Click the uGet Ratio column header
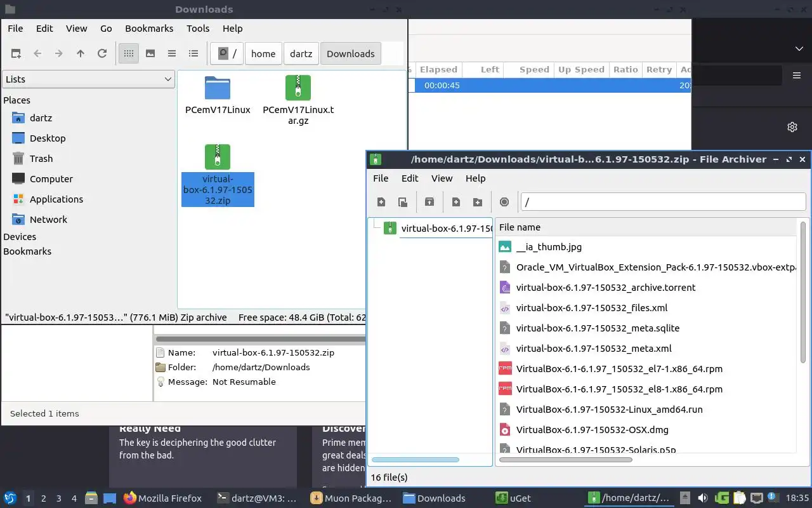Image resolution: width=812 pixels, height=508 pixels. coord(625,70)
